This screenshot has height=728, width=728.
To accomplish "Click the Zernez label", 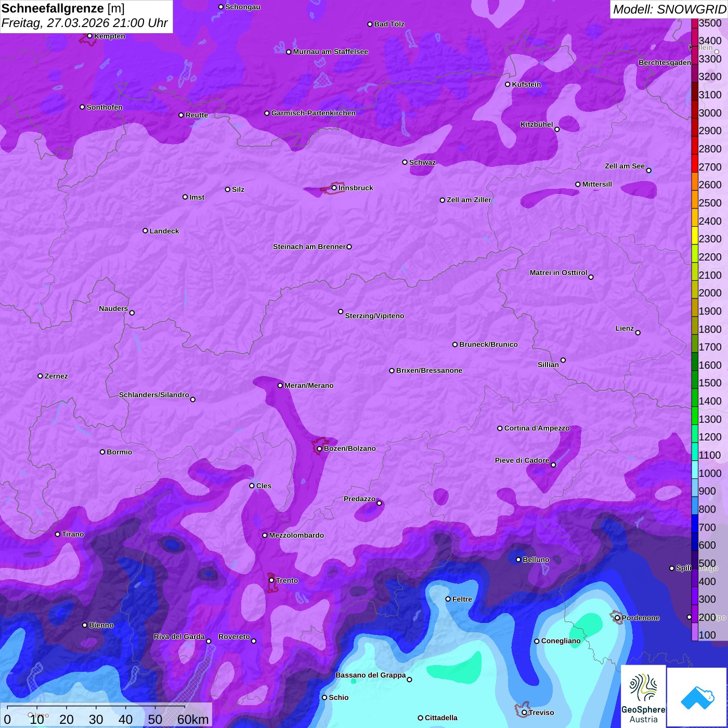I will point(56,376).
